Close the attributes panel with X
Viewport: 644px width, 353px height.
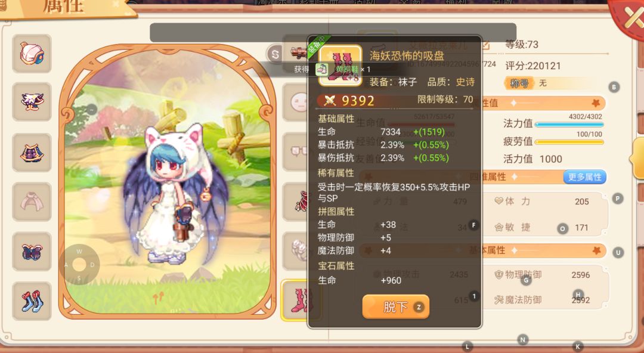(x=630, y=17)
